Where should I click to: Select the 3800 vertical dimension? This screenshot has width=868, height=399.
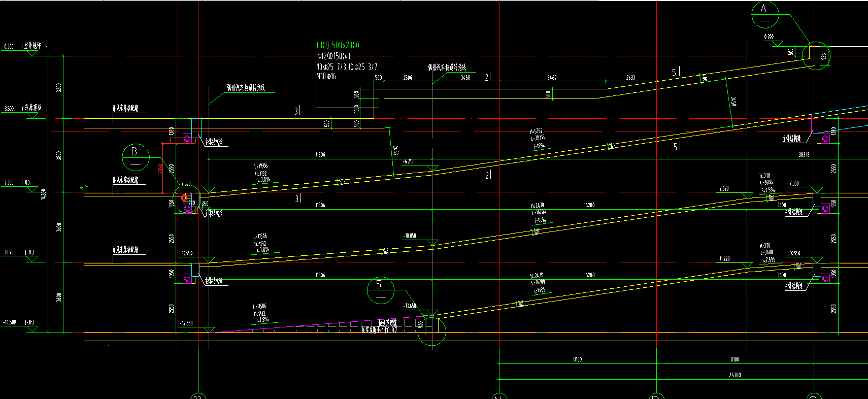pyautogui.click(x=59, y=155)
